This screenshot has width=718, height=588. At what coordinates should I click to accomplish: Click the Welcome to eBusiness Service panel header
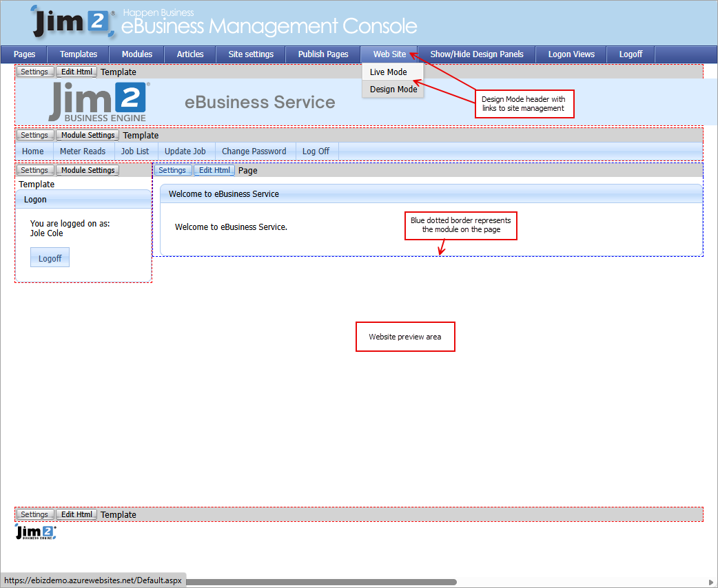click(x=431, y=194)
